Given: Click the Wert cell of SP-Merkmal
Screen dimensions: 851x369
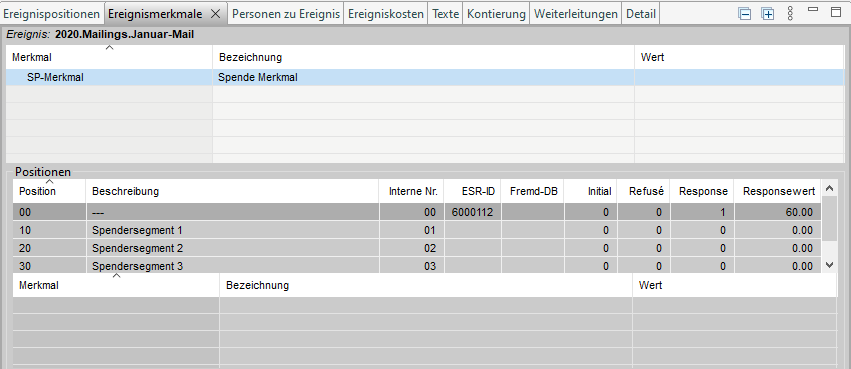Looking at the screenshot, I should 739,77.
